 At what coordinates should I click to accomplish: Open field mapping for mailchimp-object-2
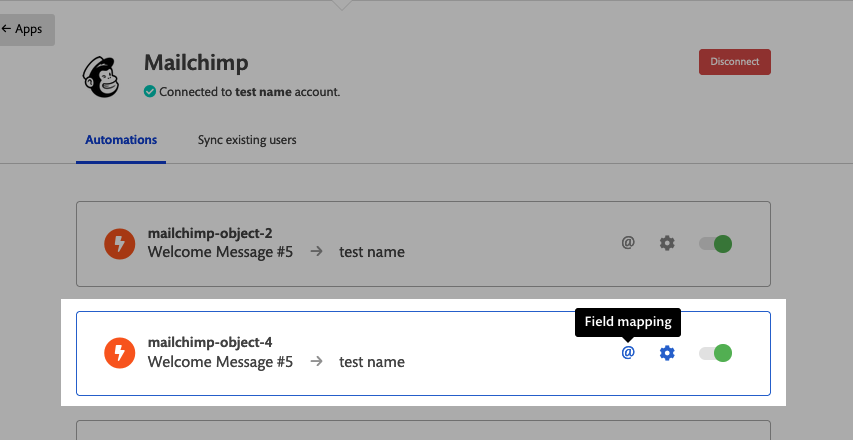tap(628, 243)
